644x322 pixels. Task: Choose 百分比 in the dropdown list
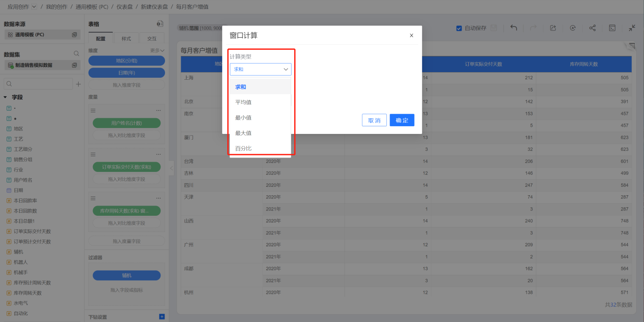(243, 148)
